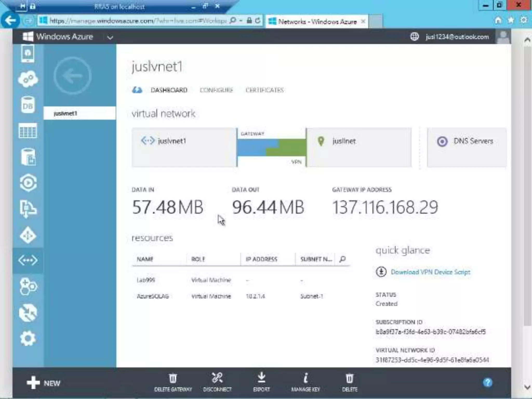Open browser home icon
The image size is (532, 399).
click(498, 20)
